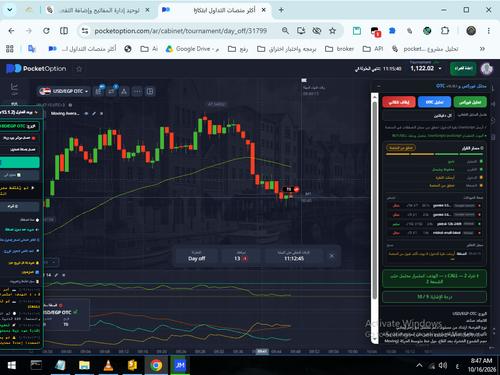Open the account balance 1,122.02 dropdown
The image size is (500, 375).
coord(426,68)
